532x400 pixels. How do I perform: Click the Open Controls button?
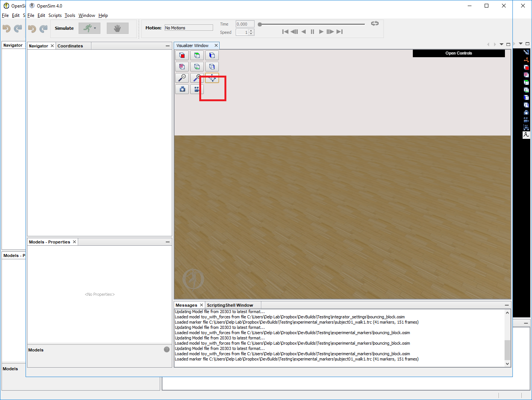459,53
